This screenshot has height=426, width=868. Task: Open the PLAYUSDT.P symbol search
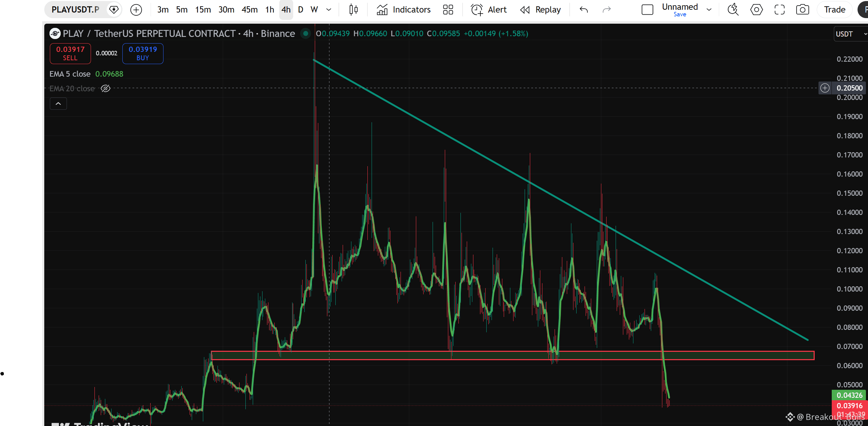coord(75,9)
